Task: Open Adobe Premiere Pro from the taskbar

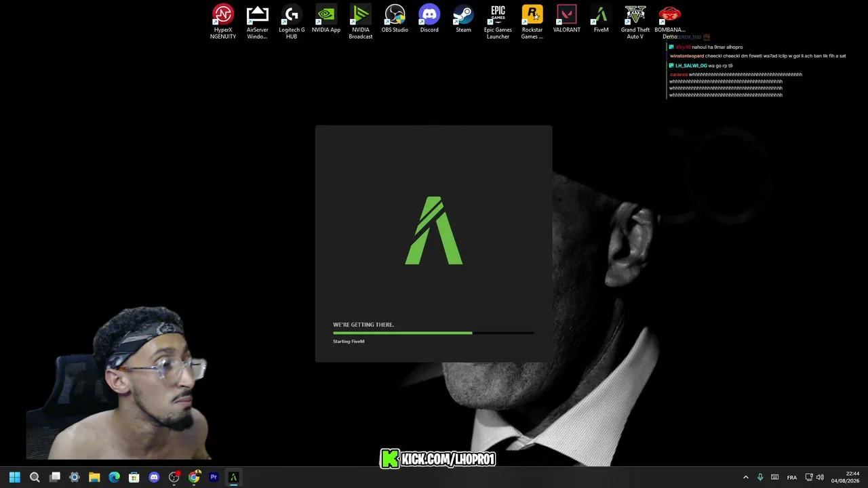Action: [x=214, y=477]
